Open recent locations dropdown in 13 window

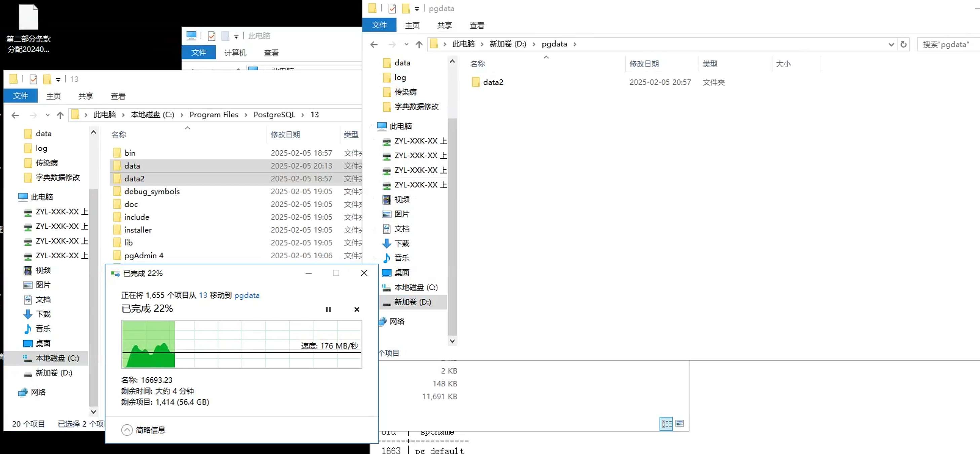click(x=47, y=115)
